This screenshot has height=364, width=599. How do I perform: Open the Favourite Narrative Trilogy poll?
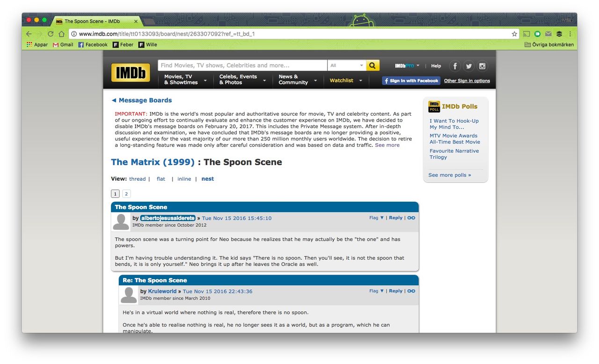[454, 154]
